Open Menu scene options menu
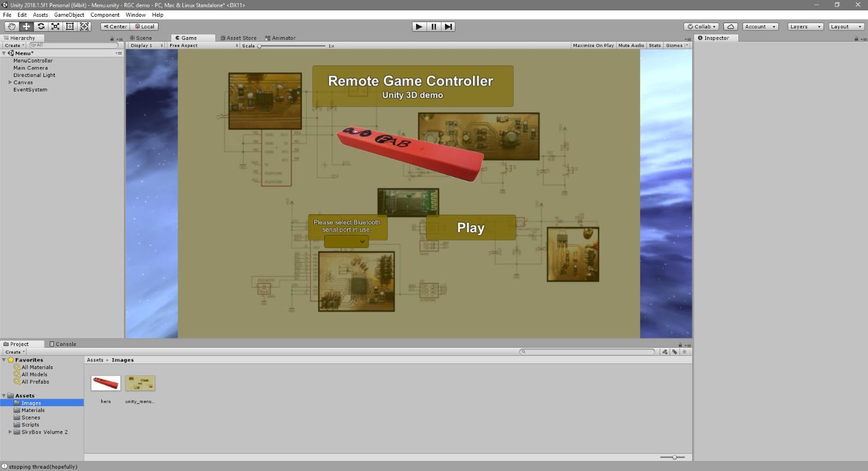This screenshot has width=868, height=471. click(x=119, y=53)
